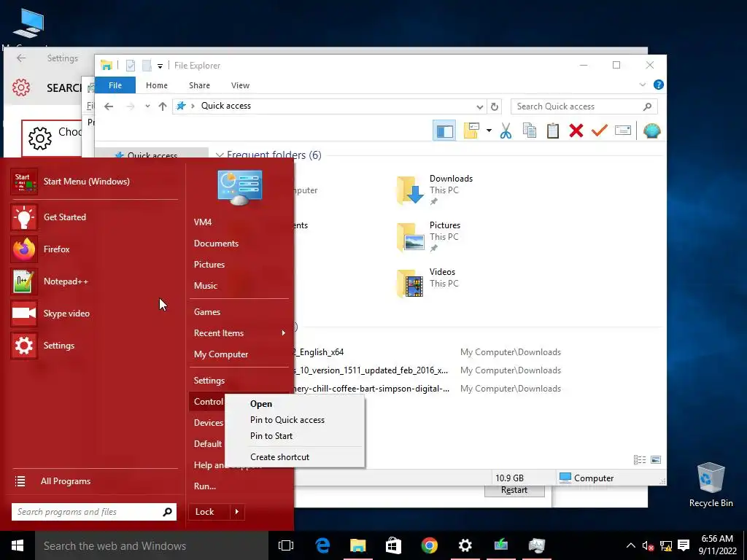Click the copy icon in File Explorer toolbar

(530, 131)
